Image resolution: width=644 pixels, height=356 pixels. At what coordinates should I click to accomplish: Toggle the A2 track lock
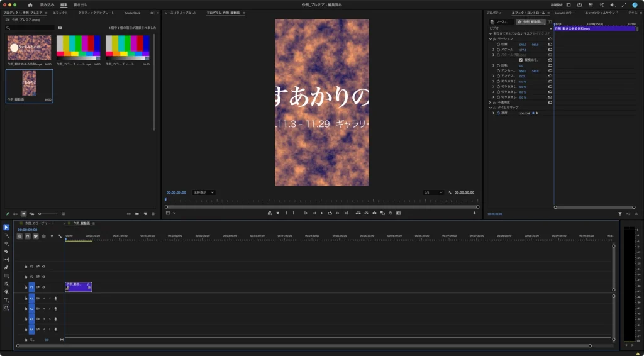pos(25,309)
